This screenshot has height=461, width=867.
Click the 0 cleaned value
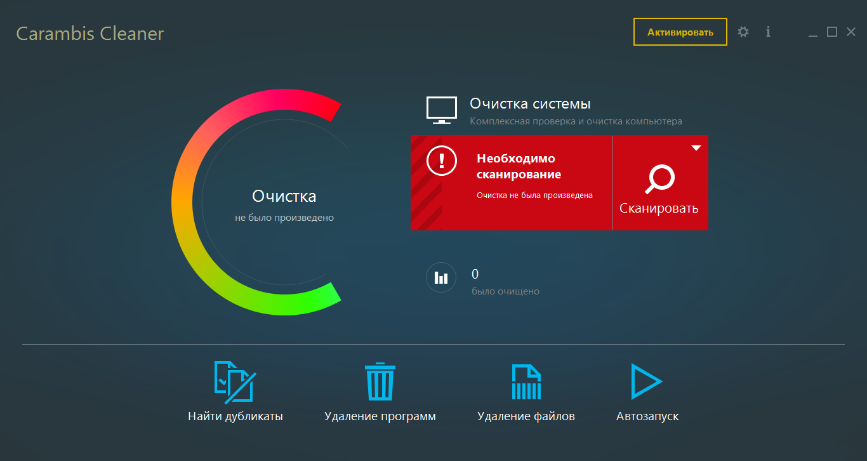[475, 274]
